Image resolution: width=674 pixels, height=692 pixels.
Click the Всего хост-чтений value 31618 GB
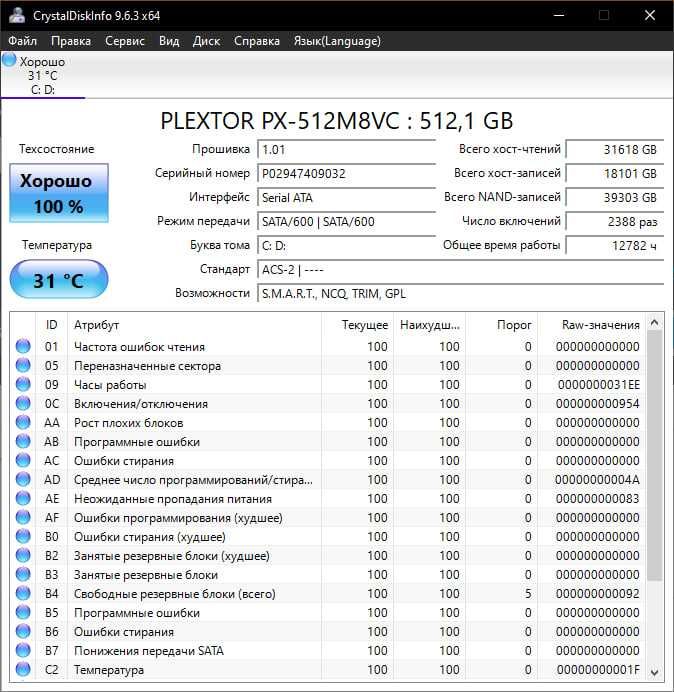(614, 150)
